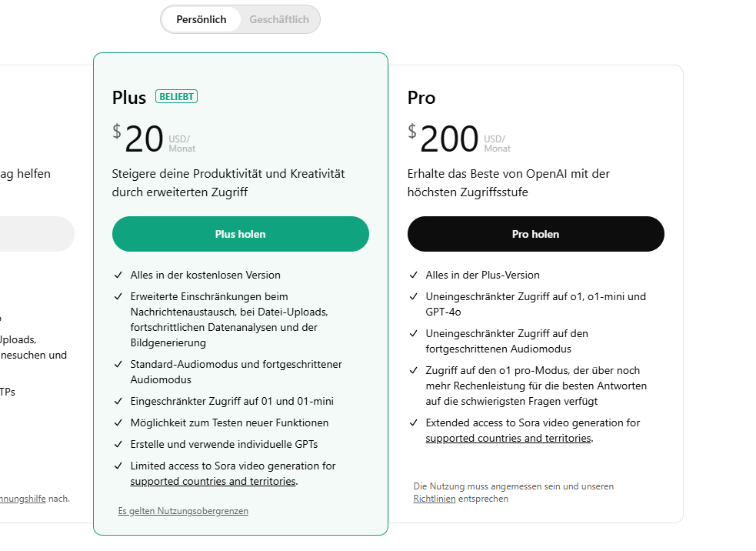Viewport: 756px width, 551px height.
Task: Click checkmark beside Pro's "Uneingeschränkter Zugriff auf o1"
Action: (414, 296)
